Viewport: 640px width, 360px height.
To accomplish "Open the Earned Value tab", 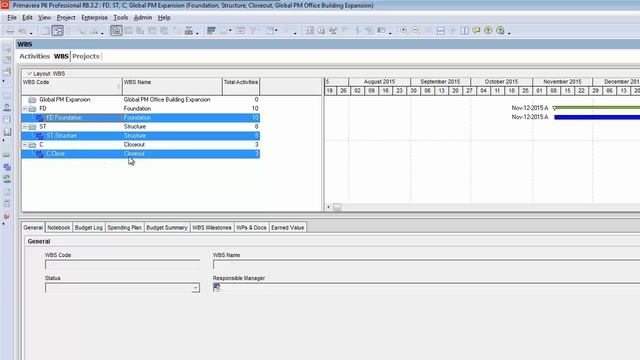I will (287, 228).
